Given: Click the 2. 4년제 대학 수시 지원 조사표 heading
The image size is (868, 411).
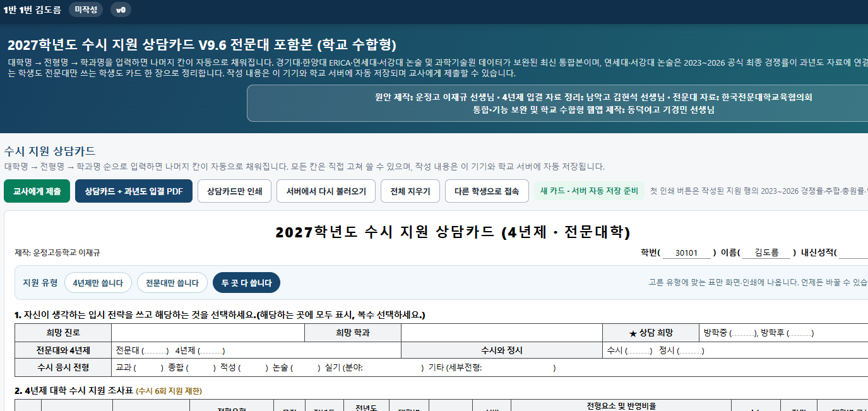Looking at the screenshot, I should [109, 391].
